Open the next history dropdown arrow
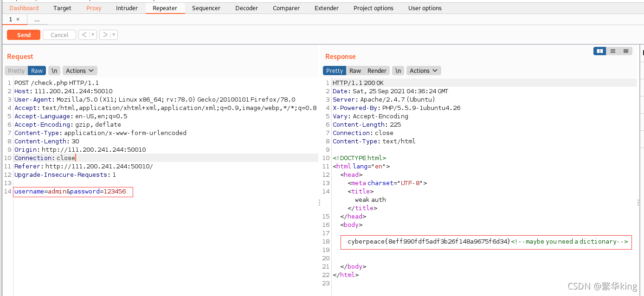Viewport: 644px width, 296px height. click(x=114, y=35)
